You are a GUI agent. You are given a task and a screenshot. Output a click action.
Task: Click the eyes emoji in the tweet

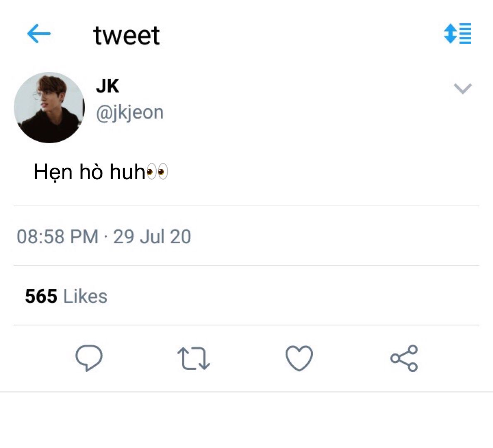157,172
